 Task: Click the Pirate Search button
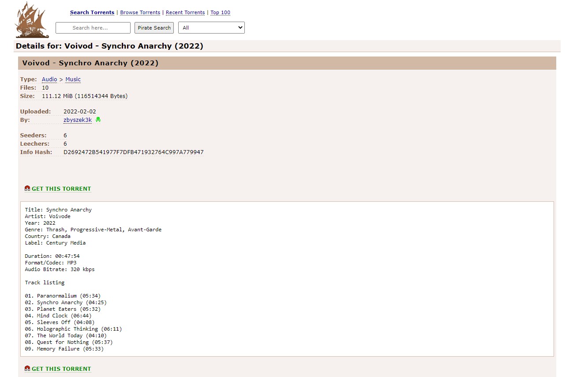(154, 27)
